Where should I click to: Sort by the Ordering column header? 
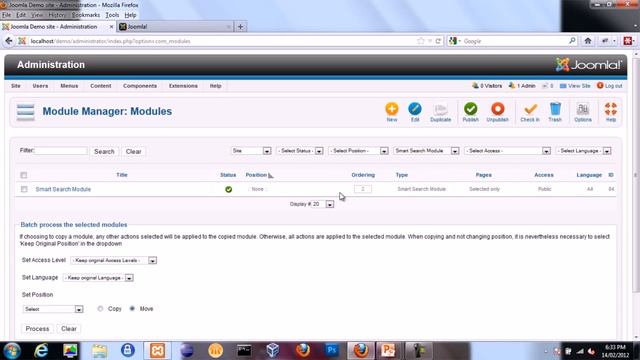click(x=363, y=175)
